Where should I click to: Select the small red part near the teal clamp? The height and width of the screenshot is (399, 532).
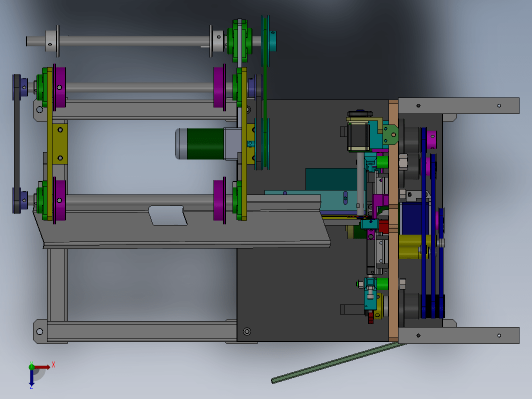(383, 226)
